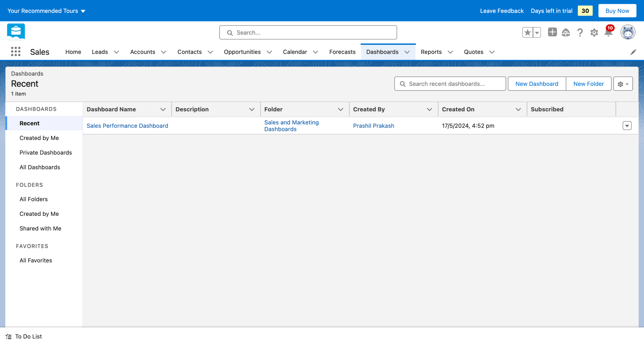Open the Trailhead guidance icon
Image resolution: width=644 pixels, height=345 pixels.
coord(566,32)
